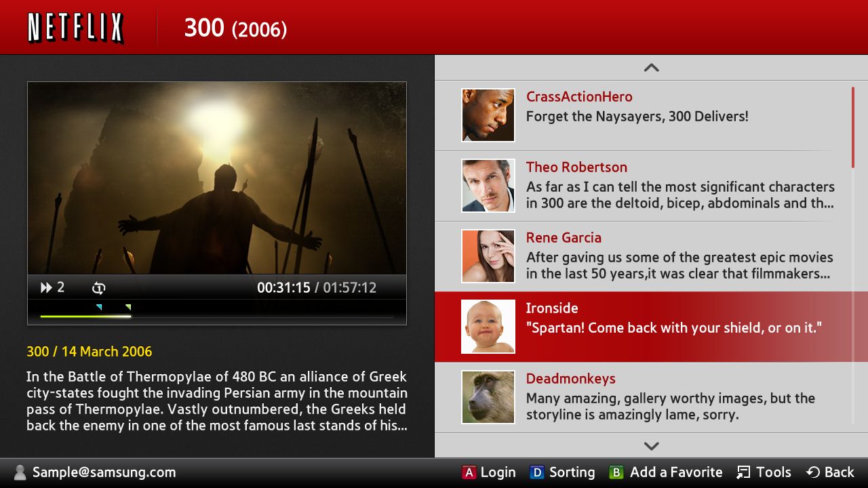Click the total duration 01:57:12

click(x=349, y=287)
